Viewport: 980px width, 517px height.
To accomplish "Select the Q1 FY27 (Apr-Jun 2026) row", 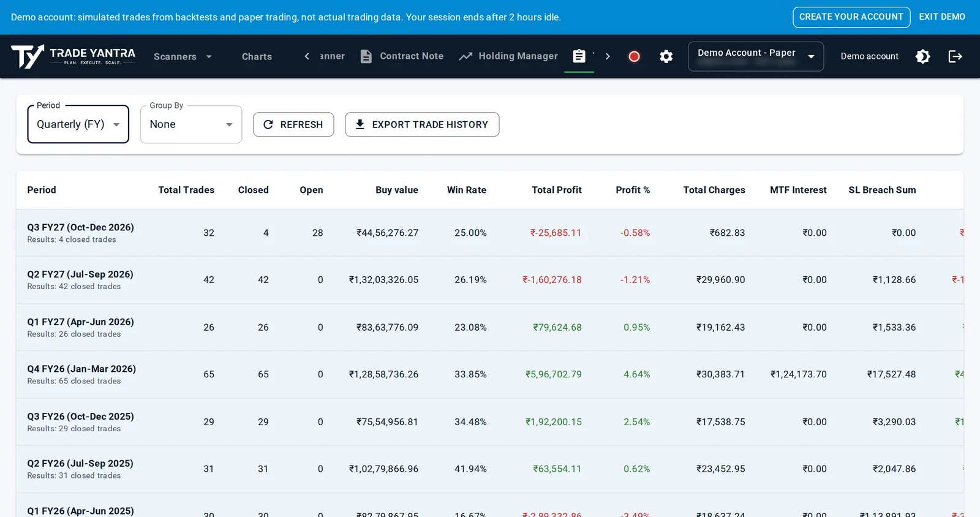I will [490, 327].
